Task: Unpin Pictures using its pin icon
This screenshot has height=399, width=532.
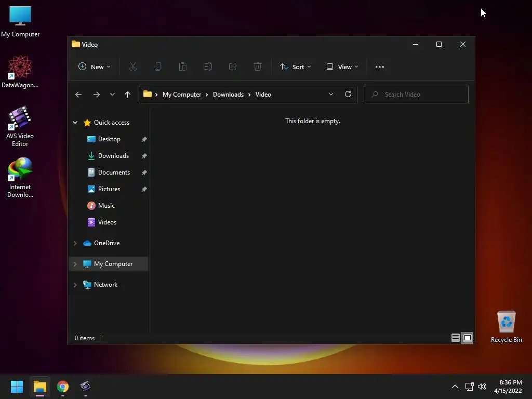Action: tap(144, 189)
